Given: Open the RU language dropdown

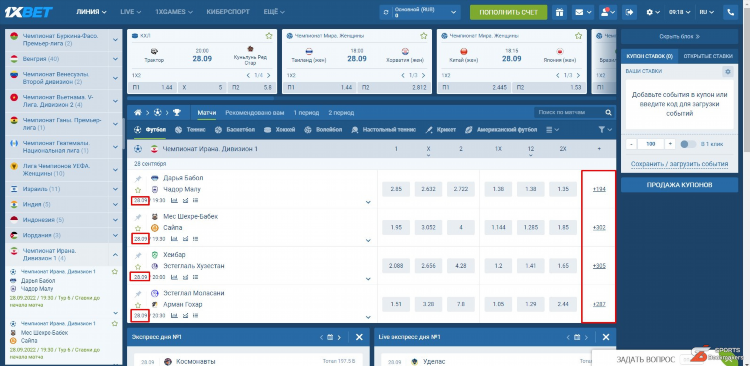Looking at the screenshot, I should coord(706,12).
